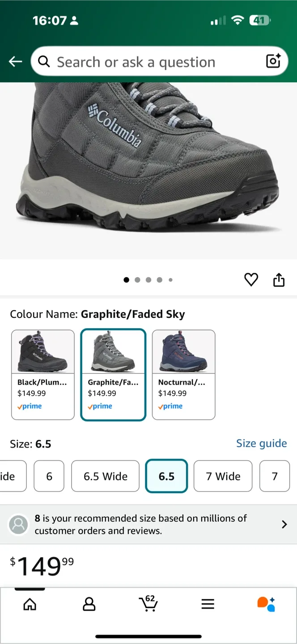Tap second image carousel dot
297x644 pixels.
pos(137,280)
